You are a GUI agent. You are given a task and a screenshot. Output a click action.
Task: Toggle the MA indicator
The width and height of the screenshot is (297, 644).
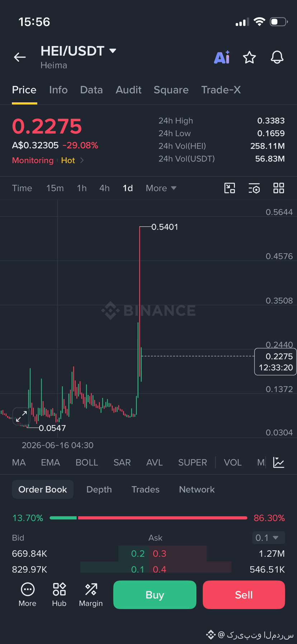coord(19,463)
